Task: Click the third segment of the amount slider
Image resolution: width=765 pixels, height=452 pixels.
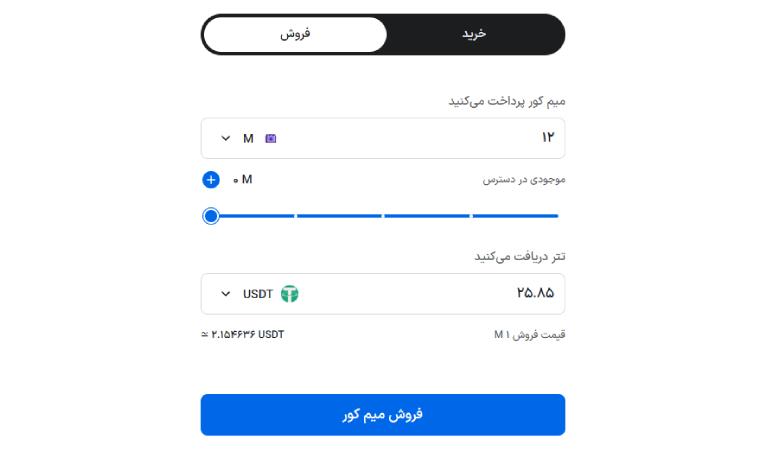Action: tap(427, 216)
